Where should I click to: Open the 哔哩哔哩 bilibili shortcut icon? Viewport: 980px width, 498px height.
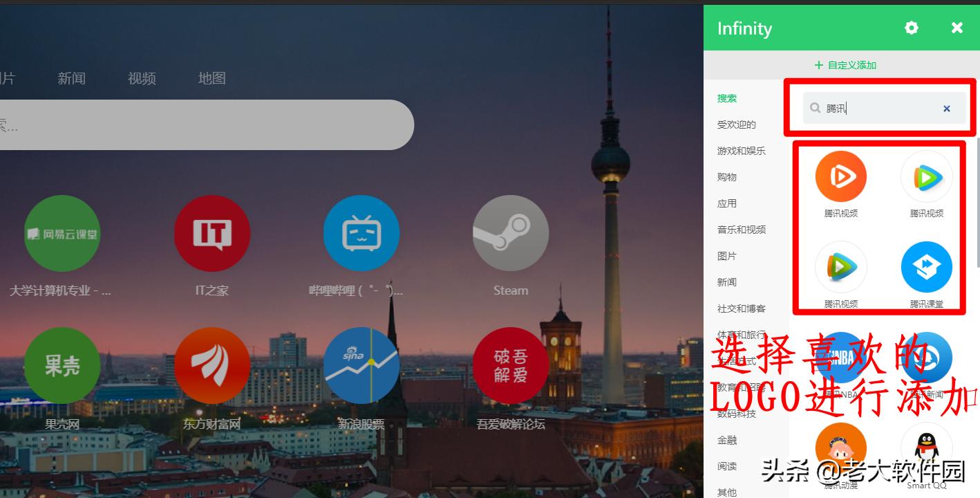[x=361, y=233]
